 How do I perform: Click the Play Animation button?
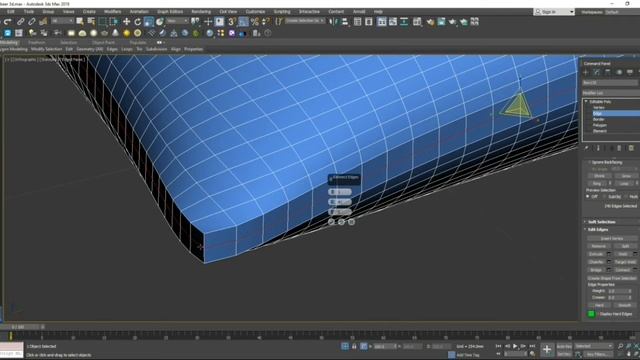coord(515,346)
